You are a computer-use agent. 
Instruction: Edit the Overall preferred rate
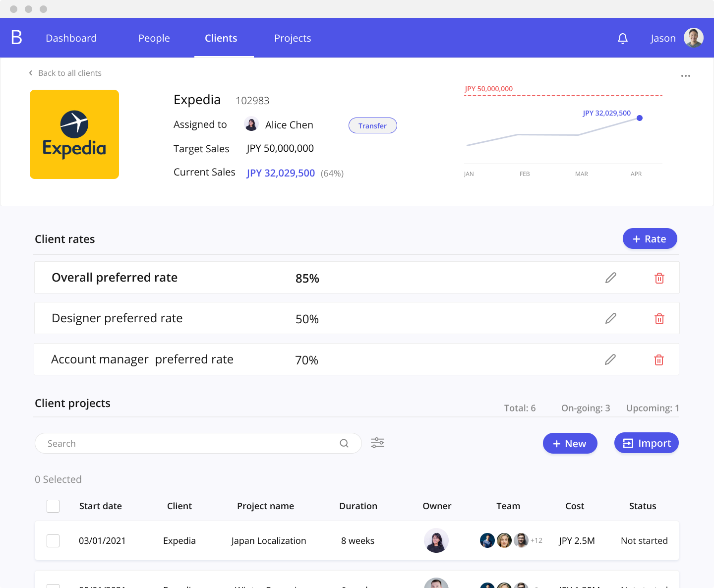click(x=611, y=278)
